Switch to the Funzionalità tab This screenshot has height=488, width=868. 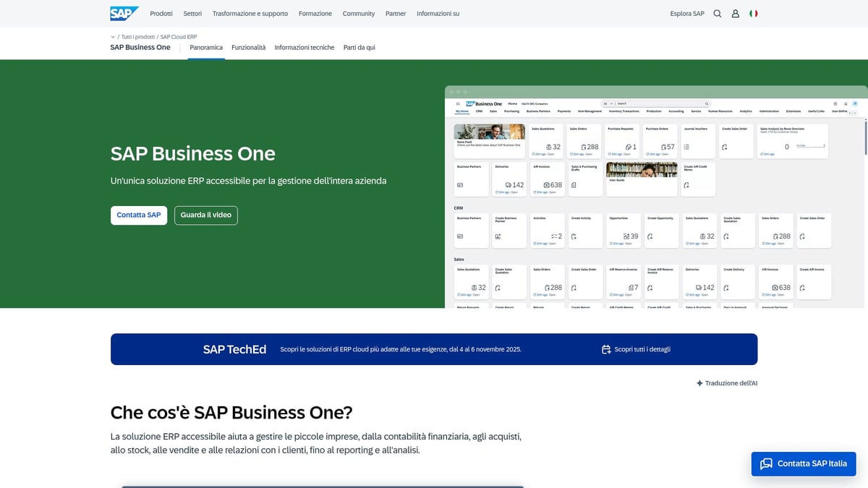[x=248, y=47]
